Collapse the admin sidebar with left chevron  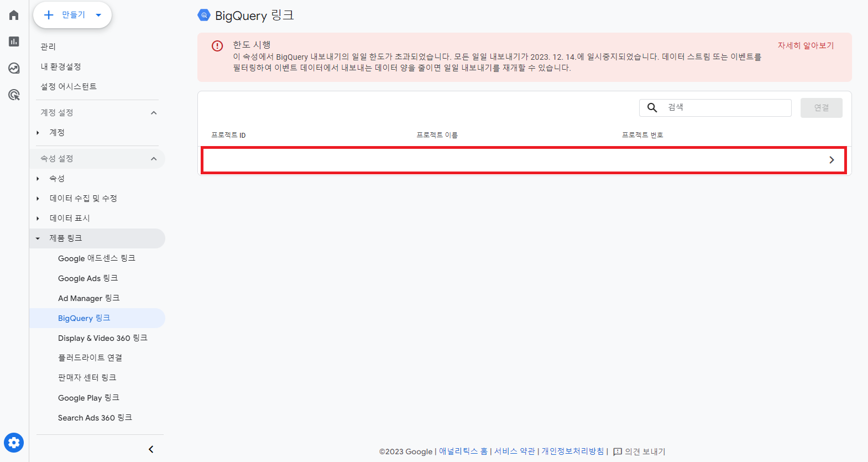151,449
